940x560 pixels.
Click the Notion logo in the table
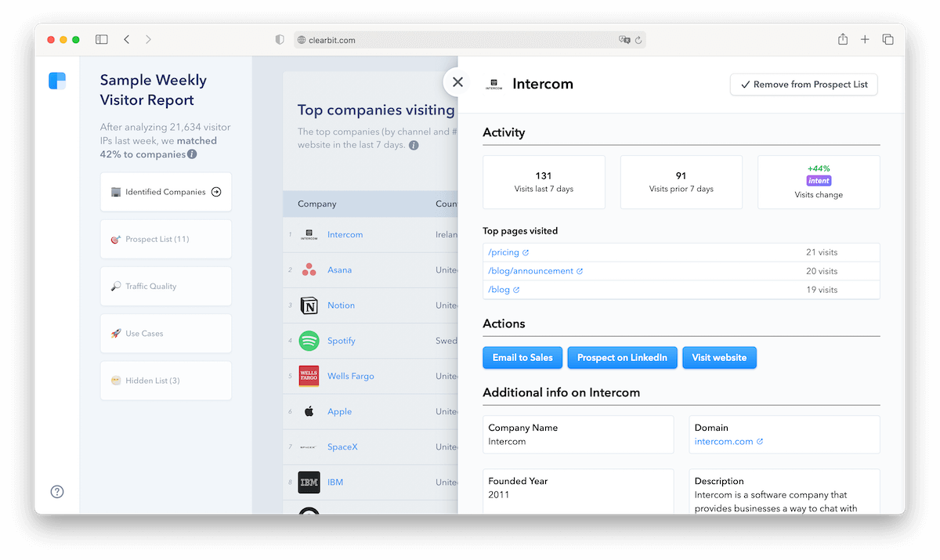309,305
